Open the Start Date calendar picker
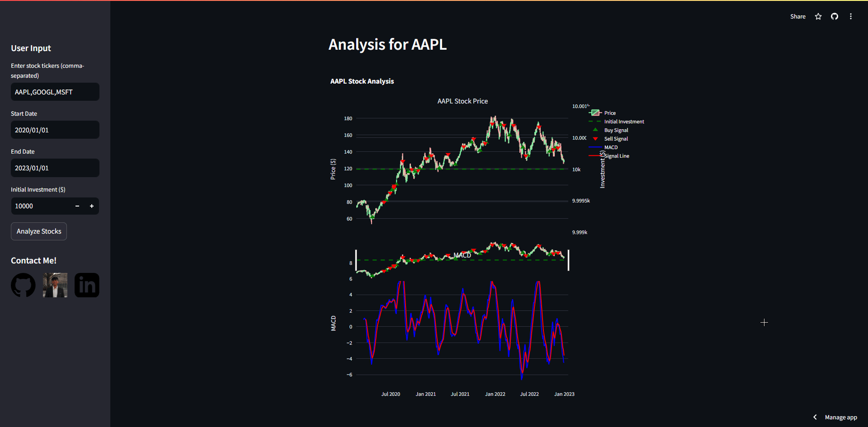 [x=55, y=130]
